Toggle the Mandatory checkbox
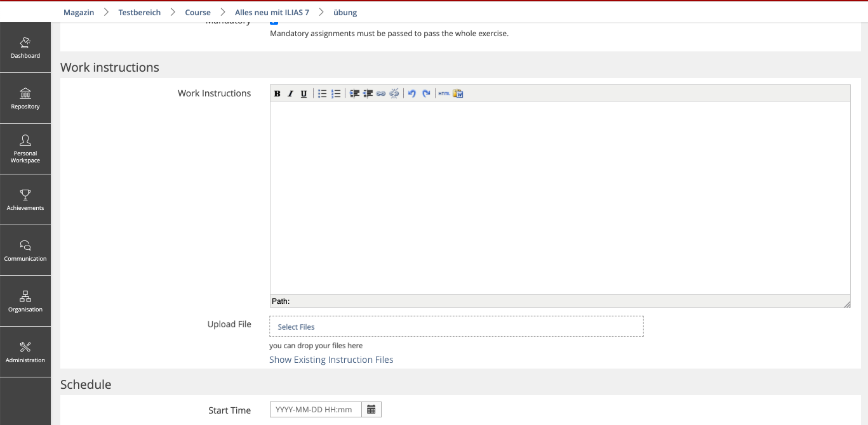The height and width of the screenshot is (425, 868). point(274,23)
